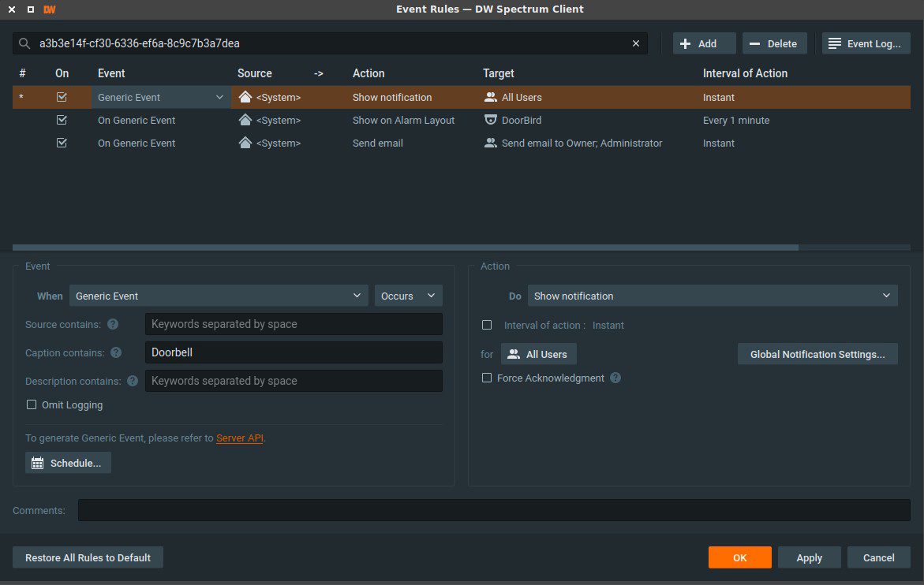Click the System home icon in Send email row
Screen dimensions: 924x585
tap(245, 143)
